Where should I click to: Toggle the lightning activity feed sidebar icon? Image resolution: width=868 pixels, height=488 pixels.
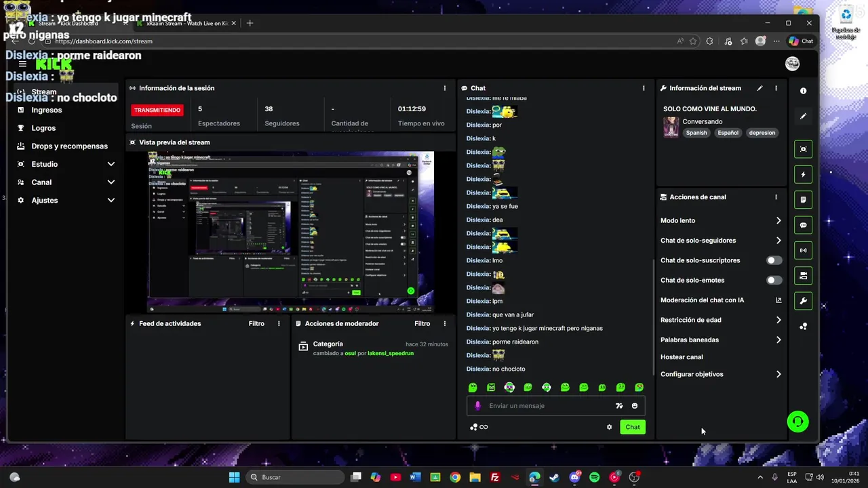point(803,174)
